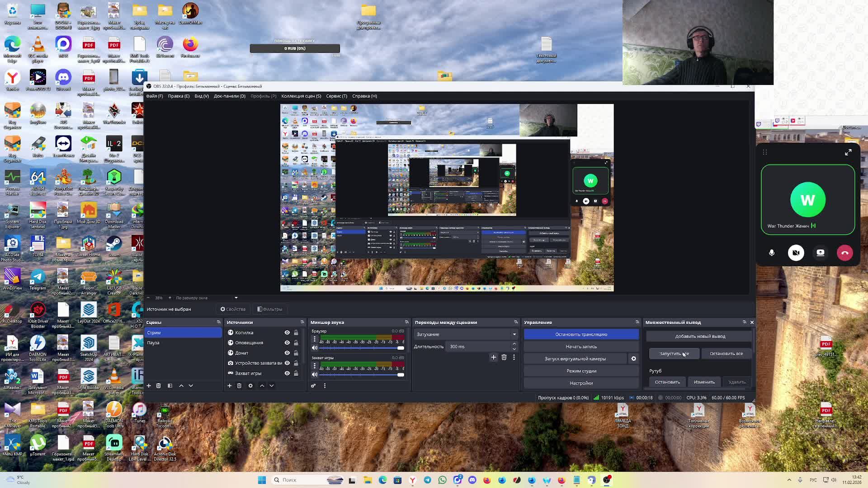Open Захват игры mixer three-dot menu
The image size is (868, 488).
315,366
